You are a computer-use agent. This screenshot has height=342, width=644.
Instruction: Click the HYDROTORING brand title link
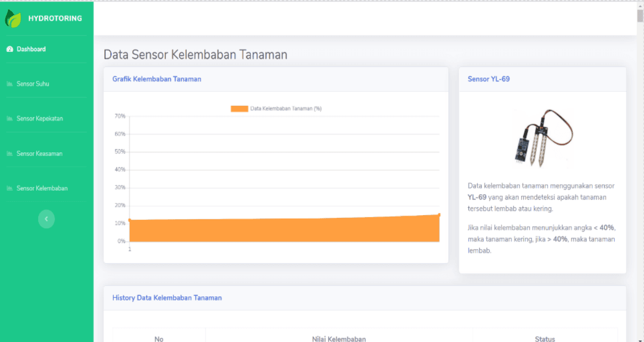55,18
